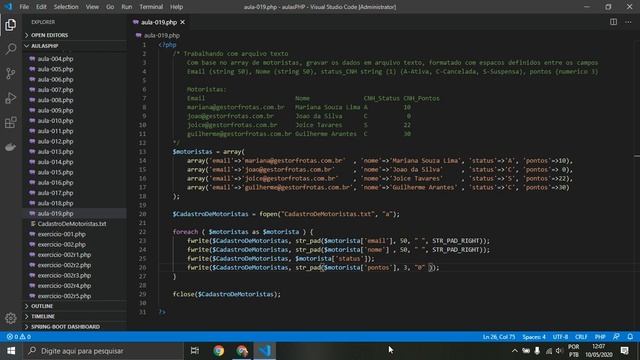Click line number 20 in the gutter
The width and height of the screenshot is (640, 360).
pos(142,214)
